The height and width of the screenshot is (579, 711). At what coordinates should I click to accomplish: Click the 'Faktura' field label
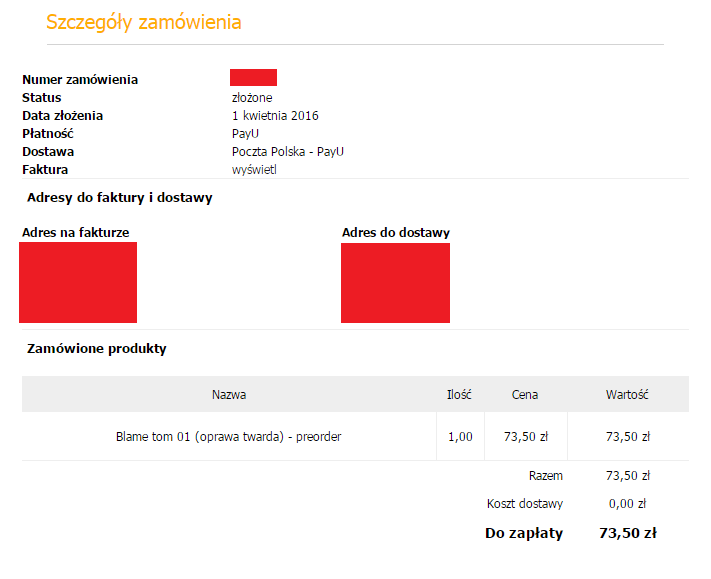tap(44, 169)
